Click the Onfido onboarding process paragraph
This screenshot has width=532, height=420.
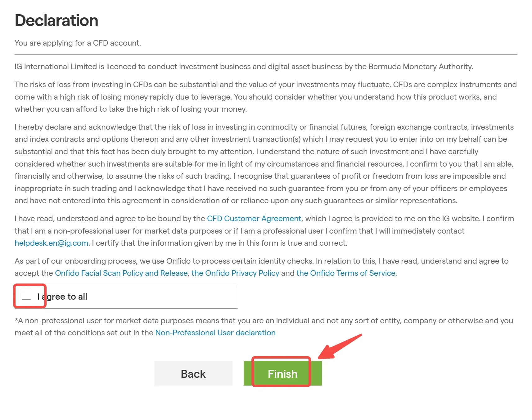262,267
